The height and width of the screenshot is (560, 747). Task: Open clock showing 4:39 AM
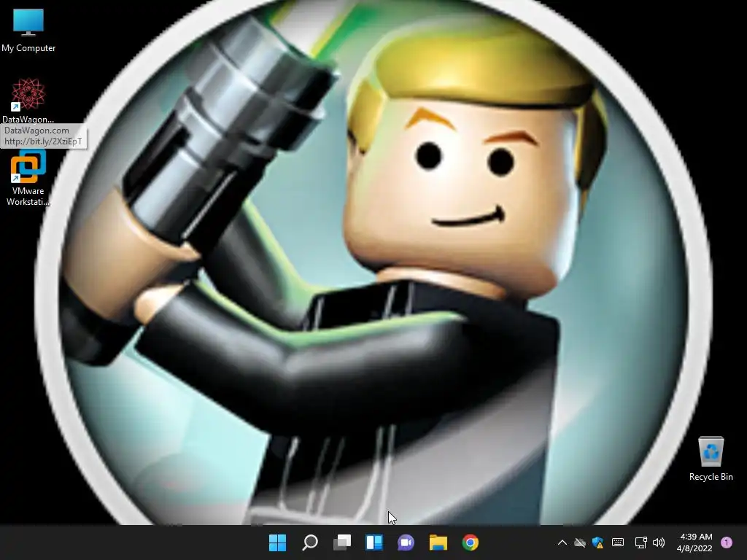[x=694, y=542]
